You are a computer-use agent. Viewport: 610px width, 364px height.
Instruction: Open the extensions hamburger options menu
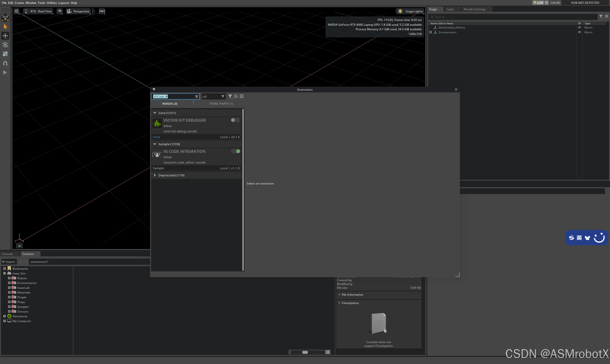pyautogui.click(x=242, y=96)
